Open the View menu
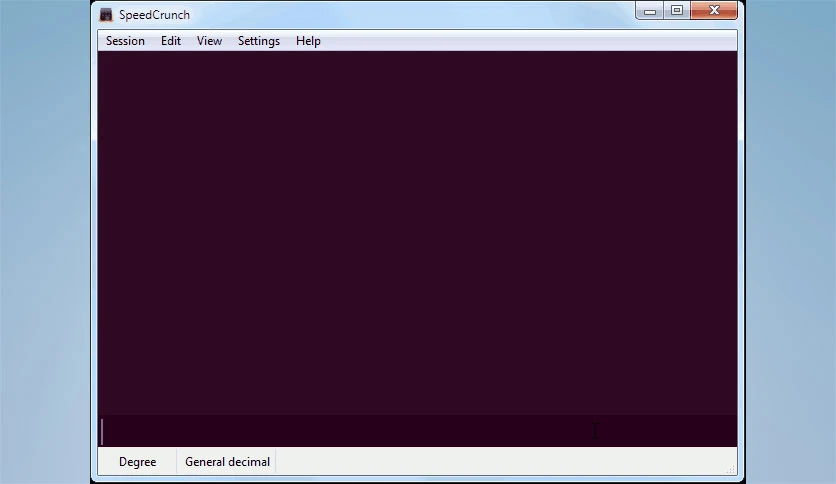The height and width of the screenshot is (484, 836). (209, 41)
